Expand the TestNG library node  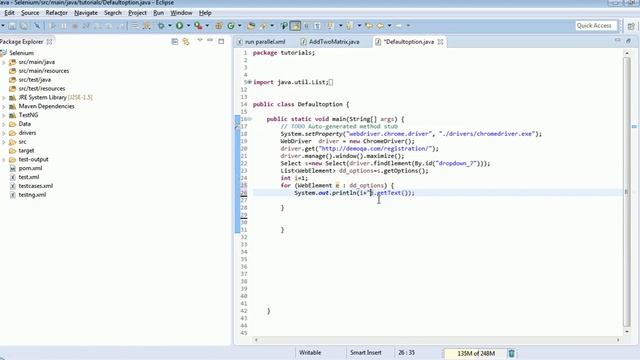(4, 116)
